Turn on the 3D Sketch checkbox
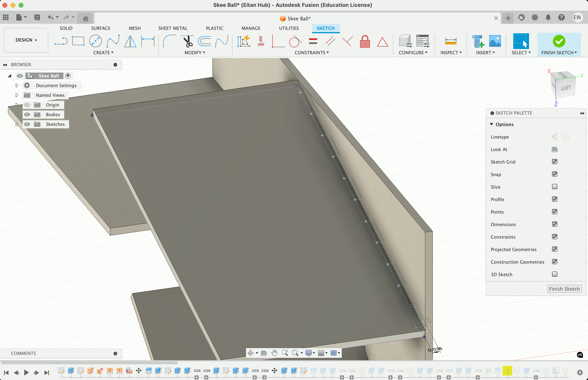 pyautogui.click(x=554, y=274)
